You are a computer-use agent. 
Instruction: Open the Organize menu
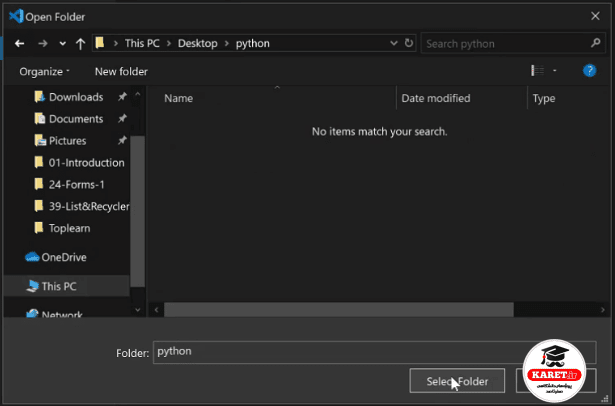[x=44, y=71]
